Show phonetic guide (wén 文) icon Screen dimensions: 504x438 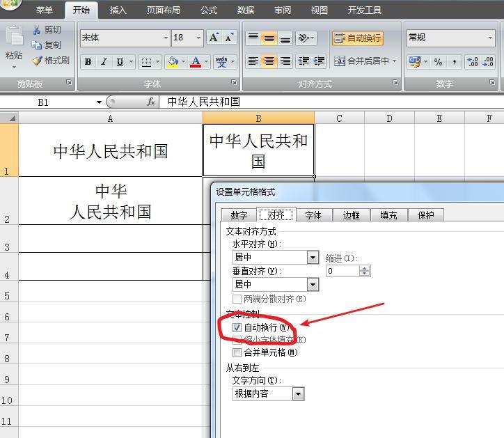(221, 62)
